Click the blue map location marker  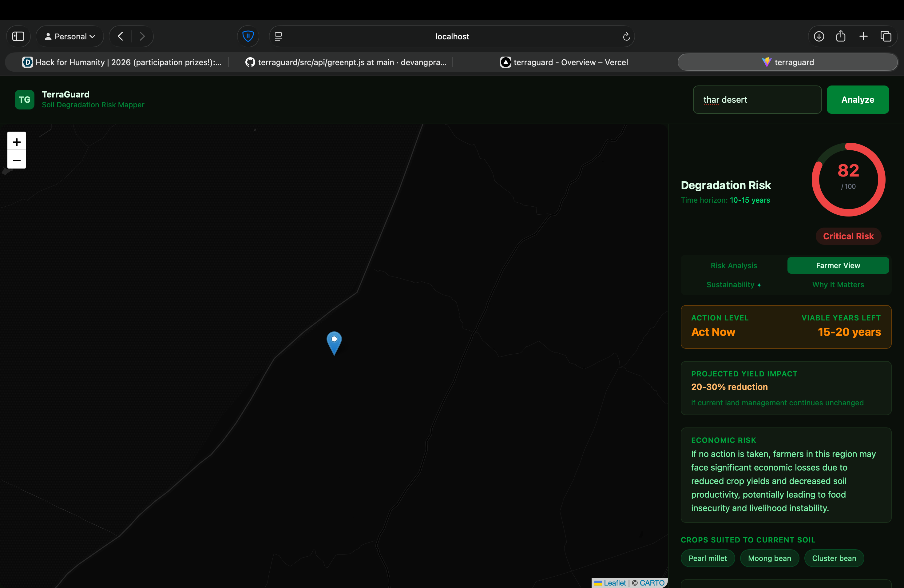click(334, 342)
